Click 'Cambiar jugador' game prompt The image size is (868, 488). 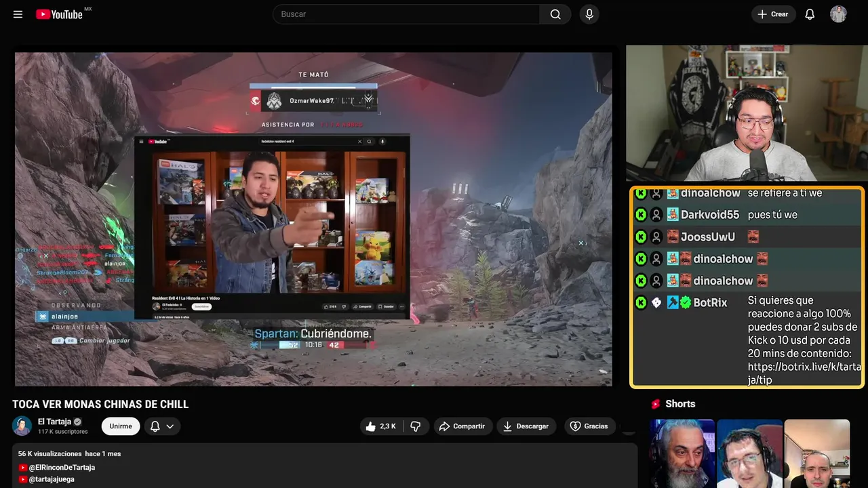coord(104,340)
